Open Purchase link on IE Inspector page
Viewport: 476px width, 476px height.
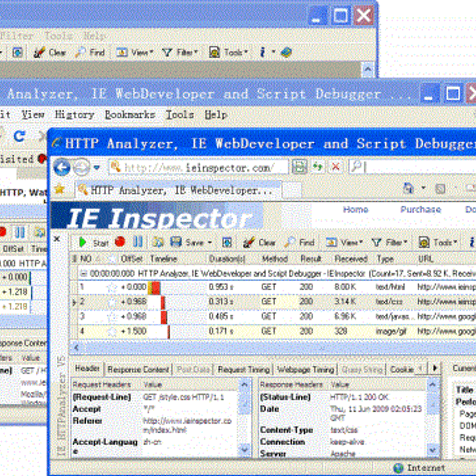click(x=420, y=209)
